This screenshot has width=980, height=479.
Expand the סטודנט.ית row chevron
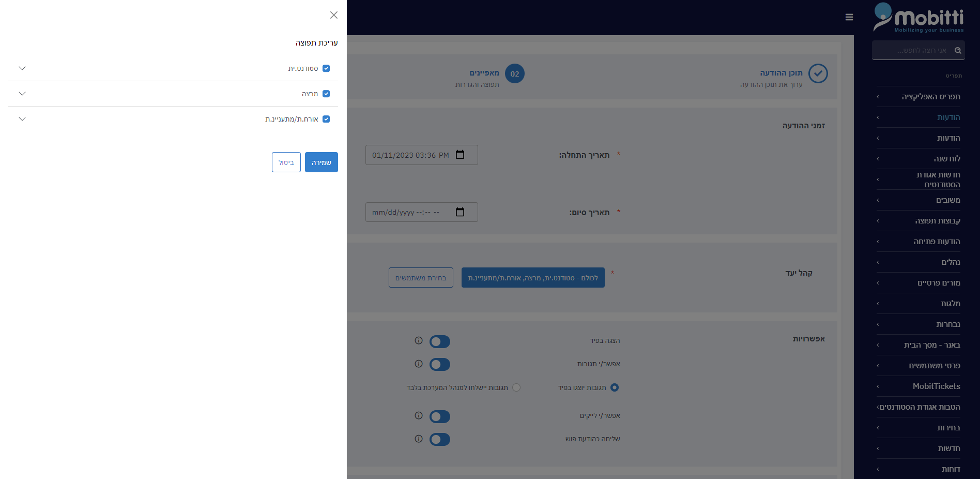[x=22, y=68]
